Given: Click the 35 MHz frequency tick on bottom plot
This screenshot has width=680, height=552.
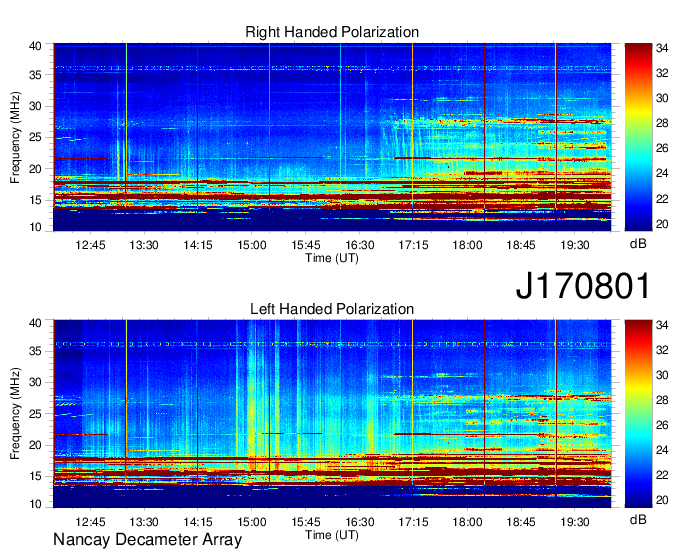Looking at the screenshot, I should [35, 351].
